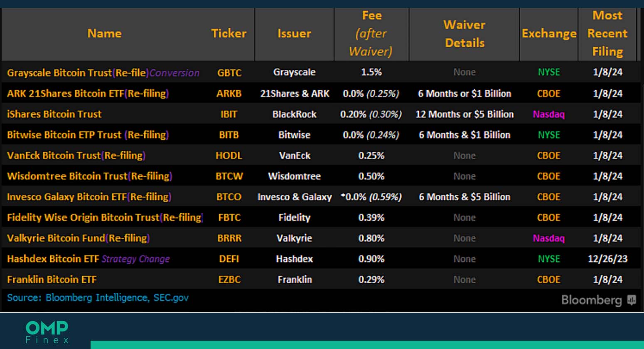Select Franklin Bitcoin ETF name
The width and height of the screenshot is (644, 349).
click(52, 280)
